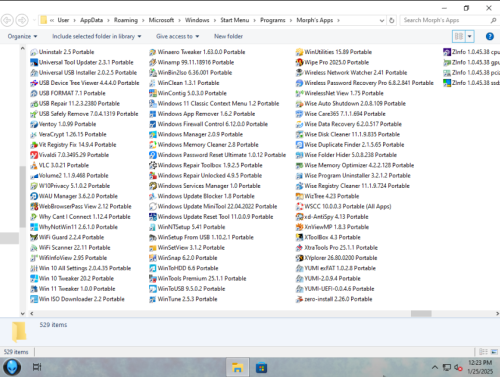Screen dimensions: 500x377
Task: Select the VLC 3.0.21 Portable shortcut icon
Action: click(34, 165)
